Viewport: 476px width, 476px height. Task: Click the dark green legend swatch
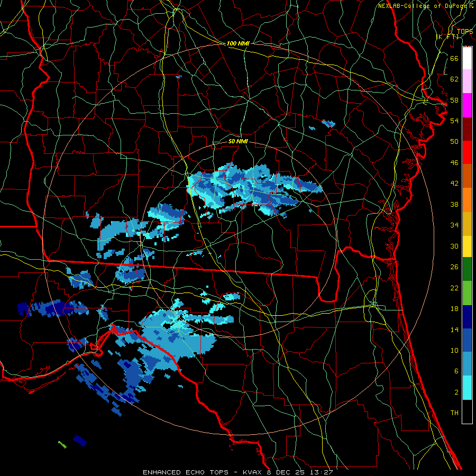467,269
